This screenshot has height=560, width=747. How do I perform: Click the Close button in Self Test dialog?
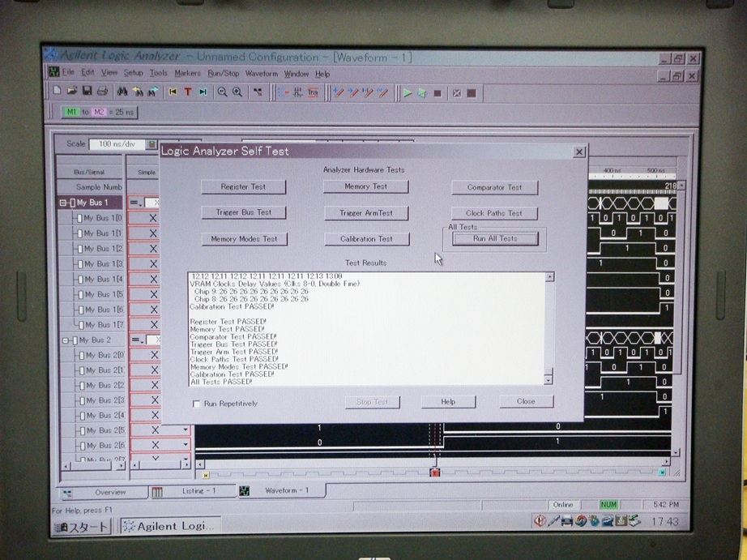[527, 401]
